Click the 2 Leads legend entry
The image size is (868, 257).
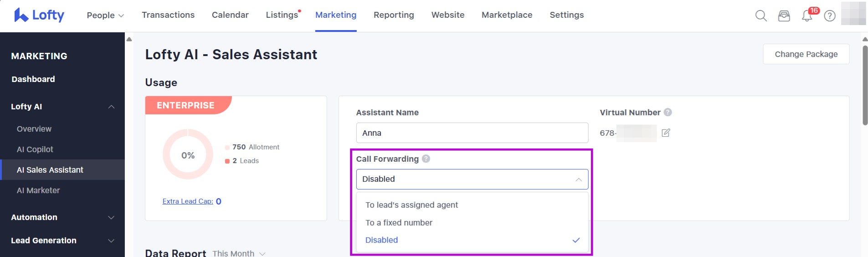tap(242, 161)
